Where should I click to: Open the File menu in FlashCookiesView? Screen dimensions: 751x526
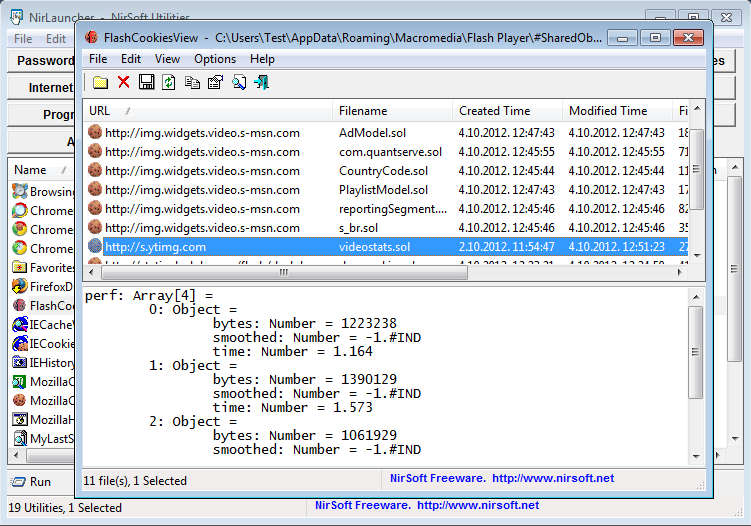99,59
